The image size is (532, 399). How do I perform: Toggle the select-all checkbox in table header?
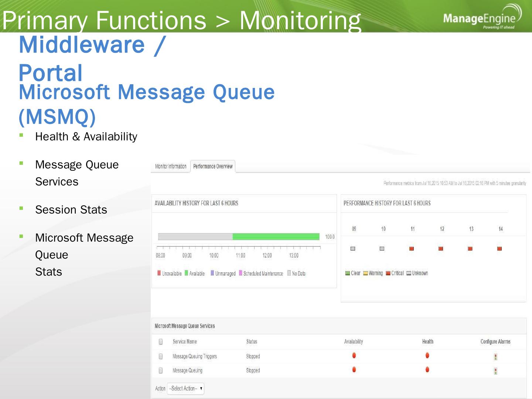point(161,342)
